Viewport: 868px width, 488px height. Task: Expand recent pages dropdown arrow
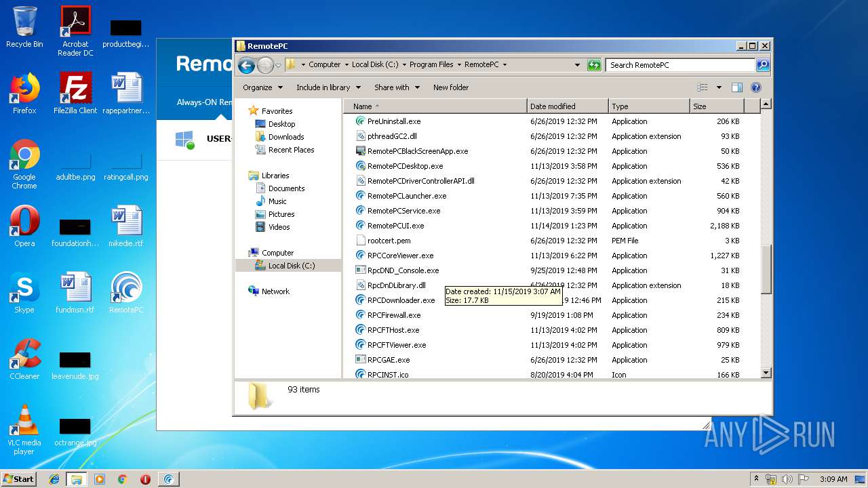(x=278, y=66)
